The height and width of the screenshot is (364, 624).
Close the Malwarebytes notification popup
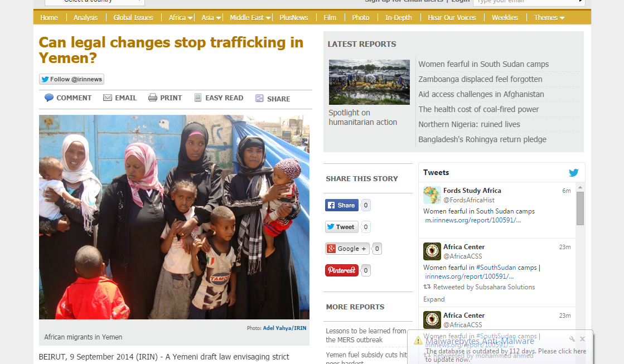(x=582, y=339)
